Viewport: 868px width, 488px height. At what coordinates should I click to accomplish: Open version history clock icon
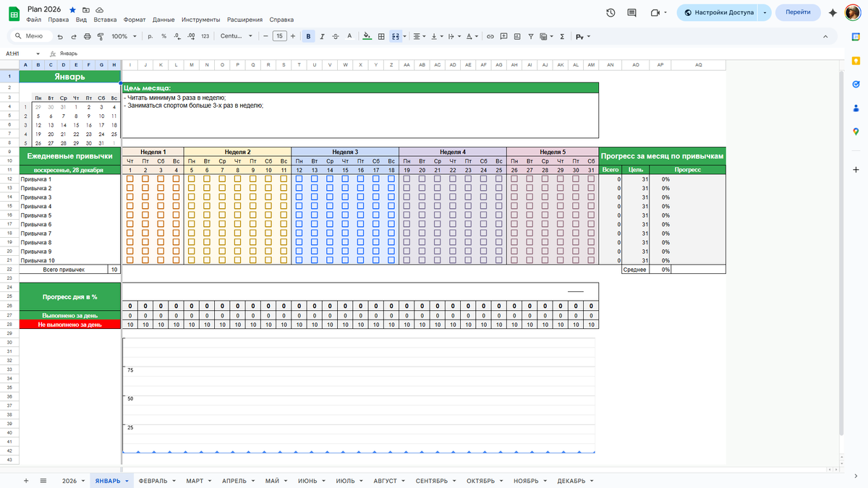tap(610, 12)
